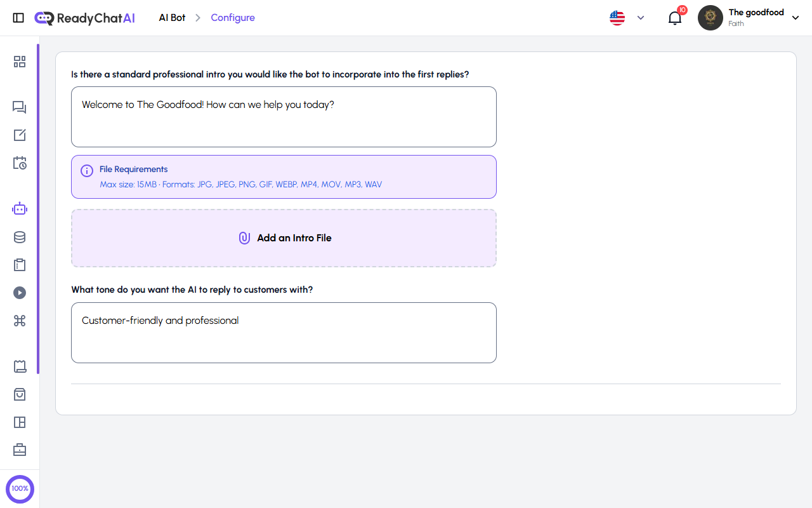This screenshot has height=508, width=812.
Task: Open the database storage icon
Action: pos(19,237)
